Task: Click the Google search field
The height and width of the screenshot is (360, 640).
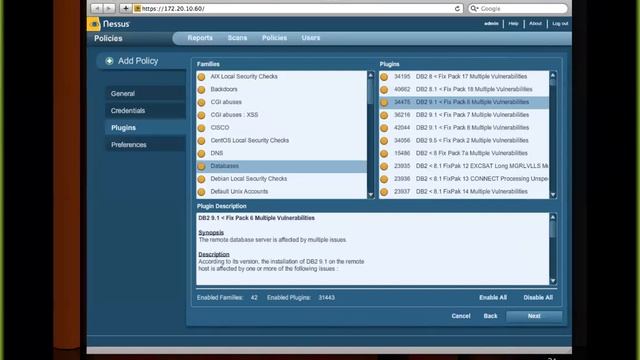Action: pos(518,8)
